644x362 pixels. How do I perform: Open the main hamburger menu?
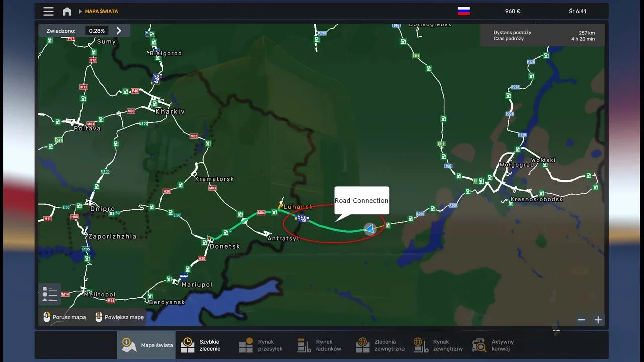[48, 11]
